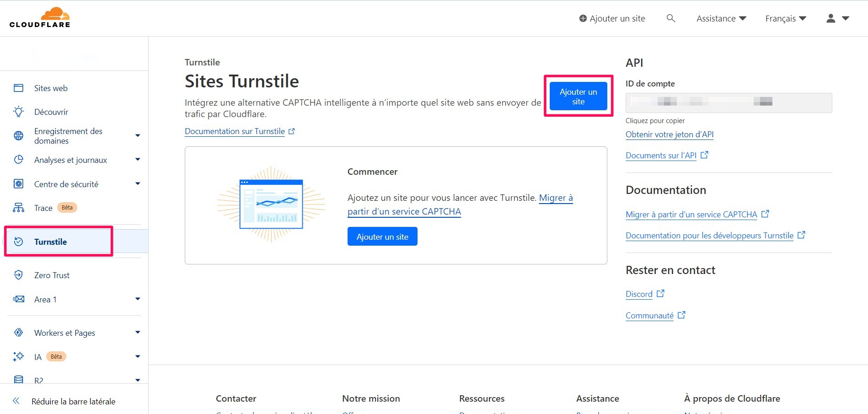The width and height of the screenshot is (868, 414).
Task: Open Trace from the sidebar
Action: click(x=43, y=208)
